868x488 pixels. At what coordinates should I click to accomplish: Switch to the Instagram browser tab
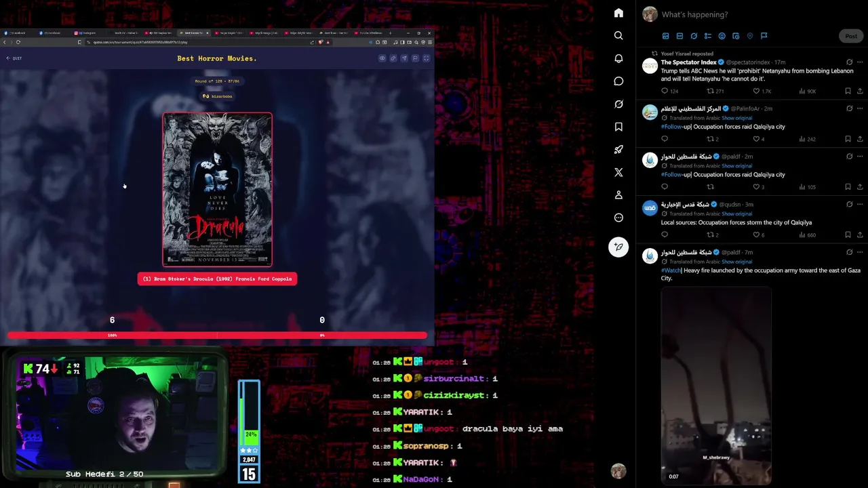(87, 33)
